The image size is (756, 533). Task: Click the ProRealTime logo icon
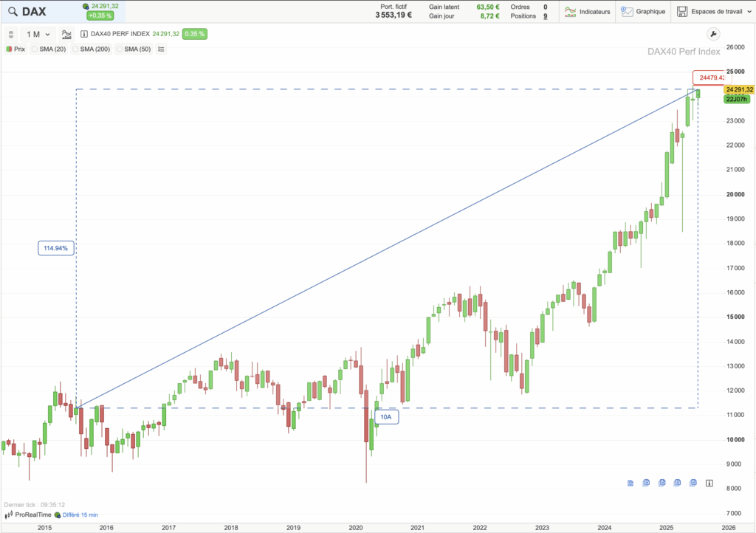pos(8,515)
